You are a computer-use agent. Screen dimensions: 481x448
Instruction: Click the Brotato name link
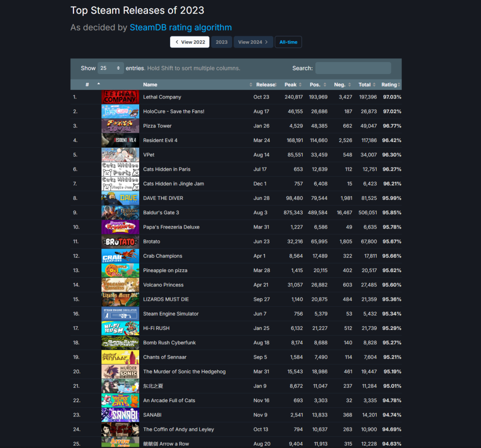coord(152,242)
